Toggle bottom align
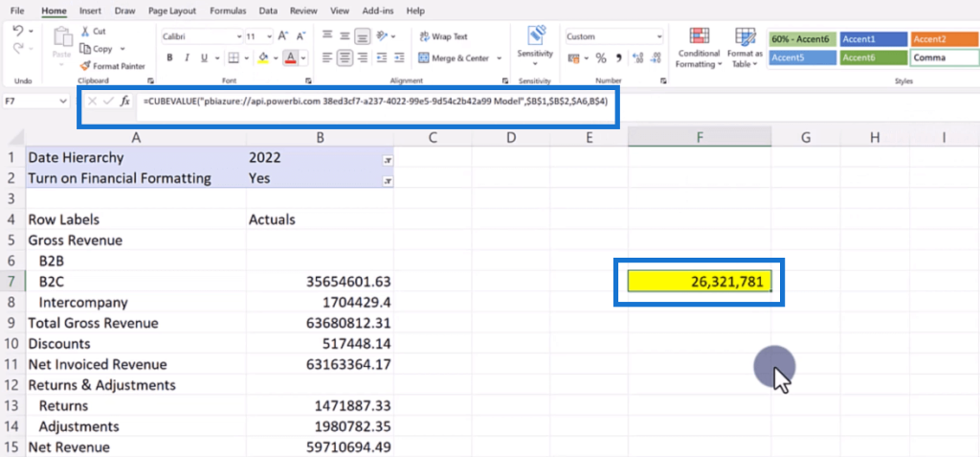980x457 pixels. tap(362, 36)
